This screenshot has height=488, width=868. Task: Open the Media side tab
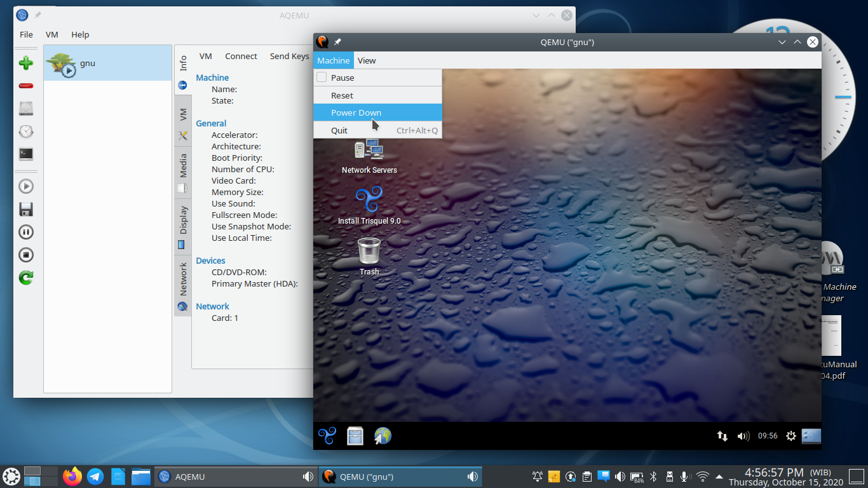click(183, 173)
